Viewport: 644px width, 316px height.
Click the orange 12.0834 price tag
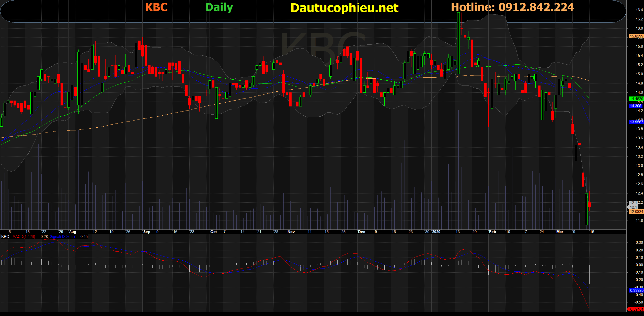pyautogui.click(x=636, y=211)
